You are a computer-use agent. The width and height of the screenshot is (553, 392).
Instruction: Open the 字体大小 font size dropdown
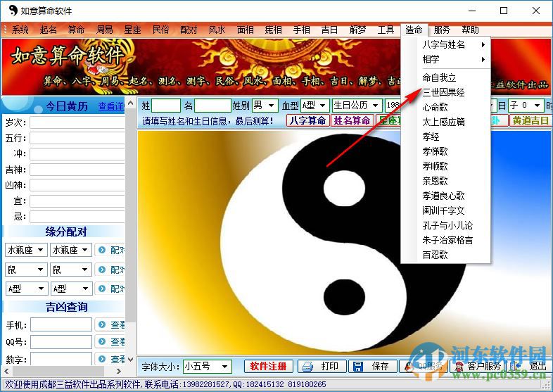pyautogui.click(x=208, y=367)
